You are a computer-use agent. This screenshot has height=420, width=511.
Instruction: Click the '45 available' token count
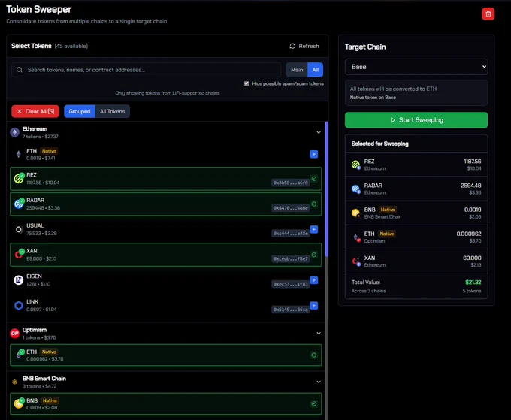(x=71, y=47)
